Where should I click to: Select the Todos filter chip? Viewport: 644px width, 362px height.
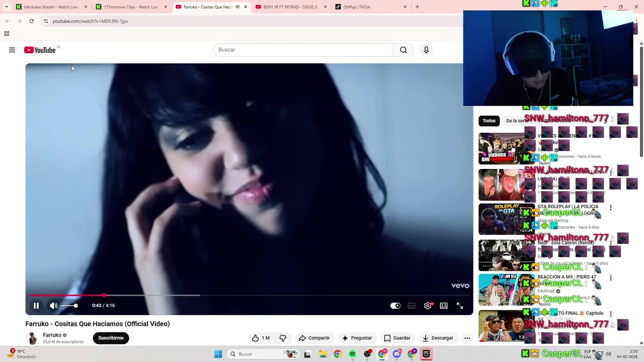(489, 121)
